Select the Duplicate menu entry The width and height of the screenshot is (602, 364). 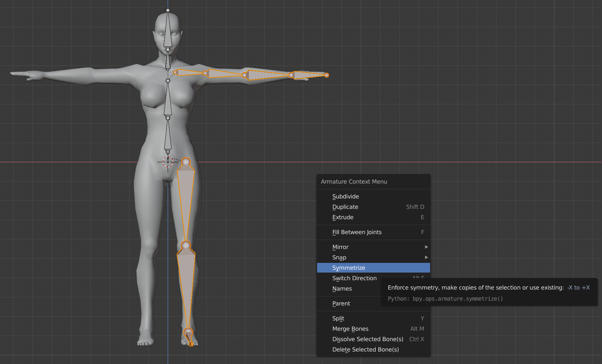pos(373,207)
